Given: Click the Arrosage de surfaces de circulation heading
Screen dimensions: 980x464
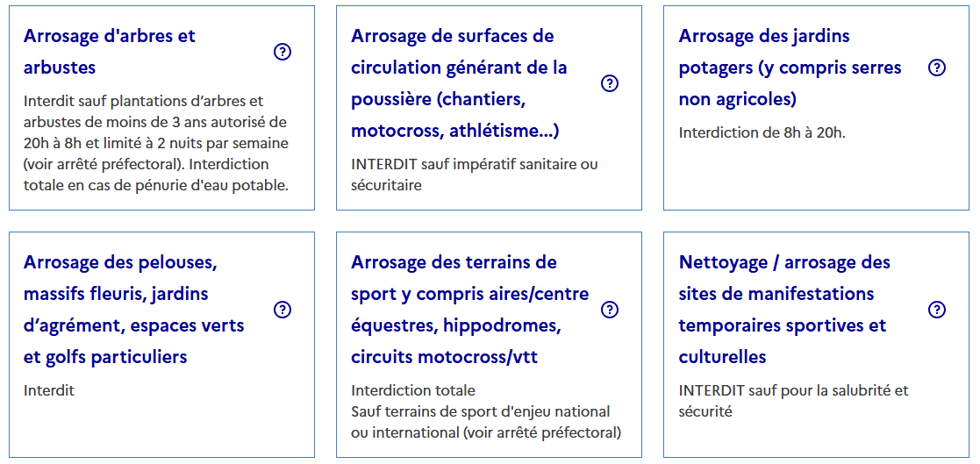Looking at the screenshot, I should click(460, 83).
